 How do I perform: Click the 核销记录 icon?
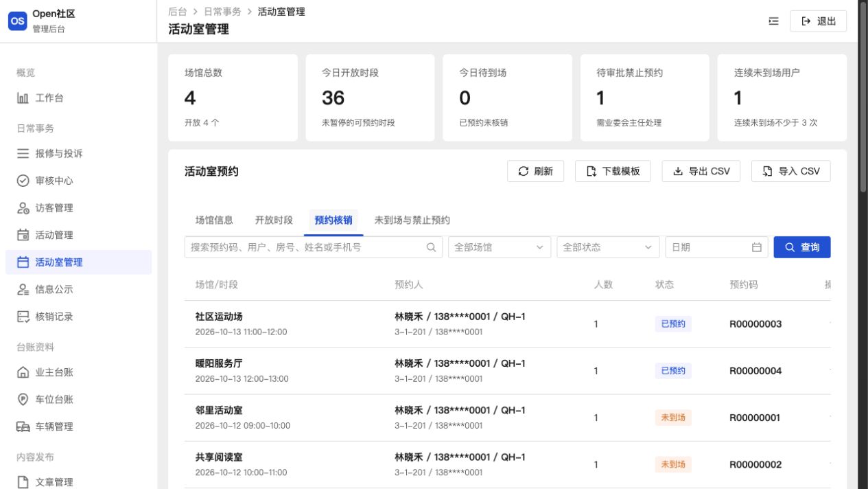pos(23,317)
